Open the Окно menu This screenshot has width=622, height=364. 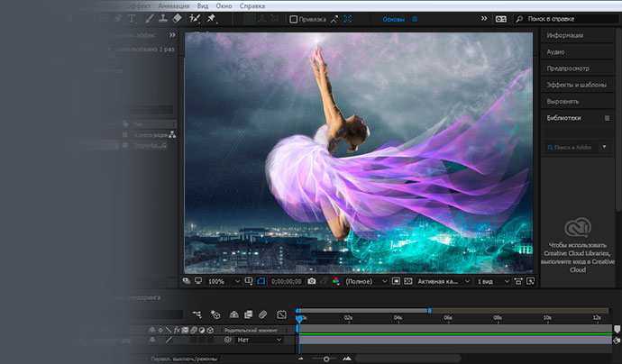tap(224, 6)
